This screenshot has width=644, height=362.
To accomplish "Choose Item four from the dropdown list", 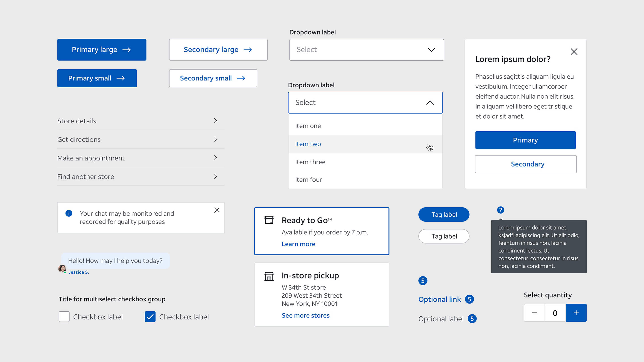I will tap(365, 180).
